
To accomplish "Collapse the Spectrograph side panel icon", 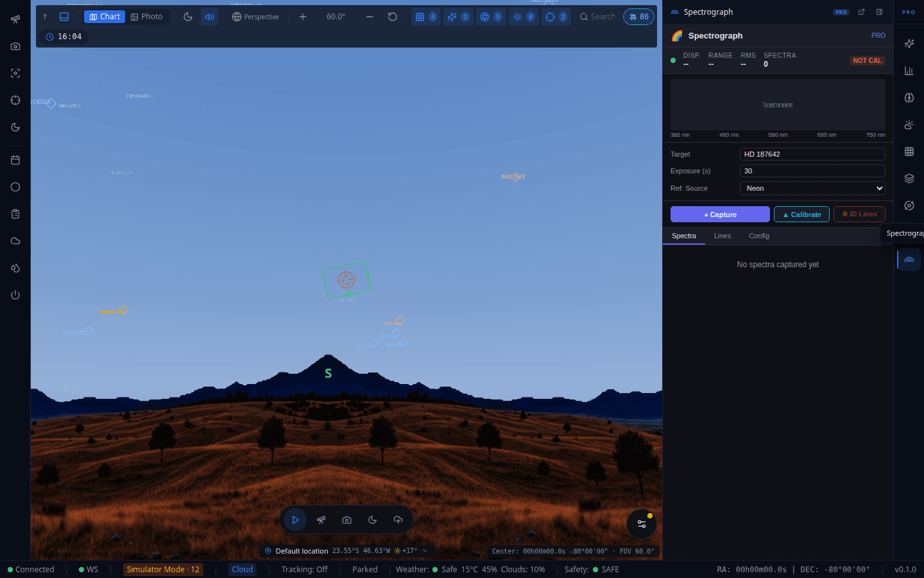I will (x=880, y=12).
